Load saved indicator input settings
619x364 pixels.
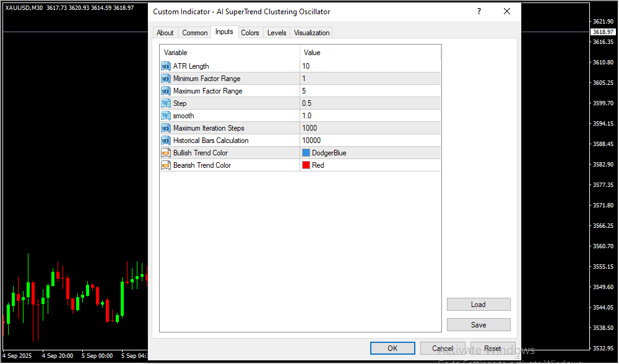click(x=478, y=305)
